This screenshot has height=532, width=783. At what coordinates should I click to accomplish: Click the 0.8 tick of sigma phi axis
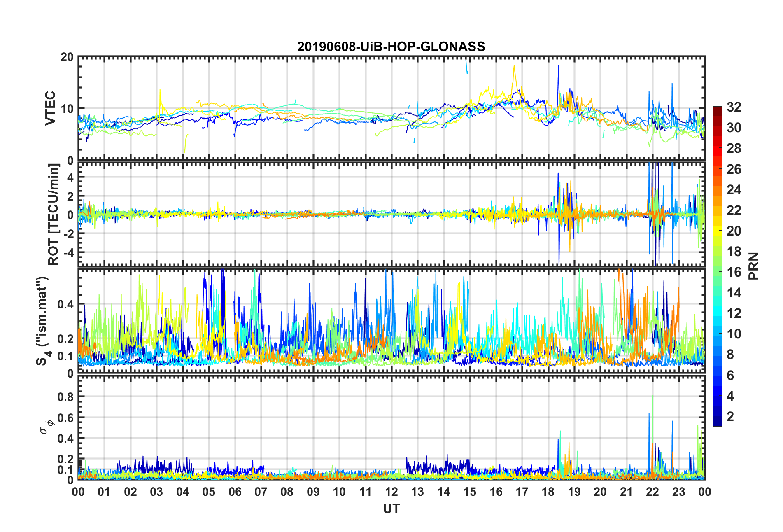(x=65, y=397)
